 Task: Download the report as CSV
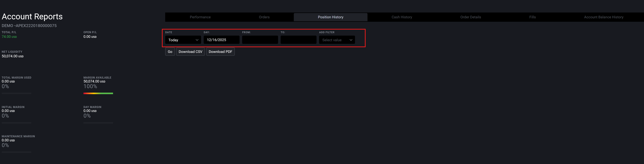190,52
